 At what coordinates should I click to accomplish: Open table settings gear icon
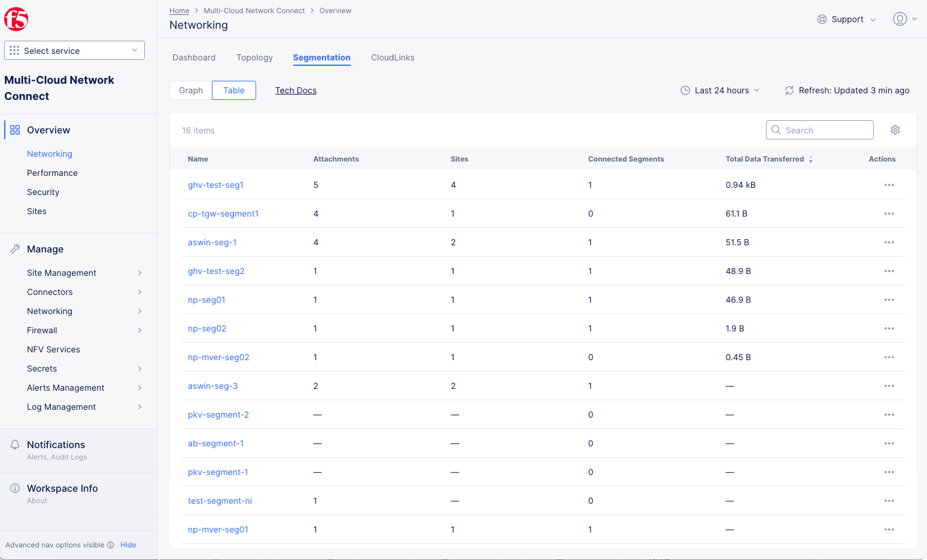(895, 130)
